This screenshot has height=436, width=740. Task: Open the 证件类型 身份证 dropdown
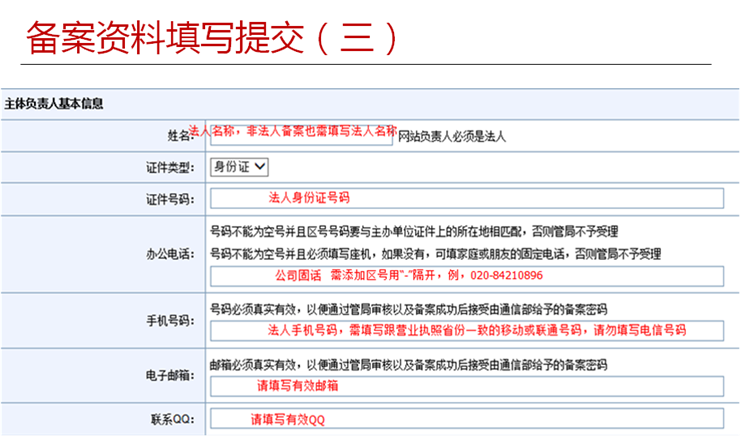tap(237, 167)
